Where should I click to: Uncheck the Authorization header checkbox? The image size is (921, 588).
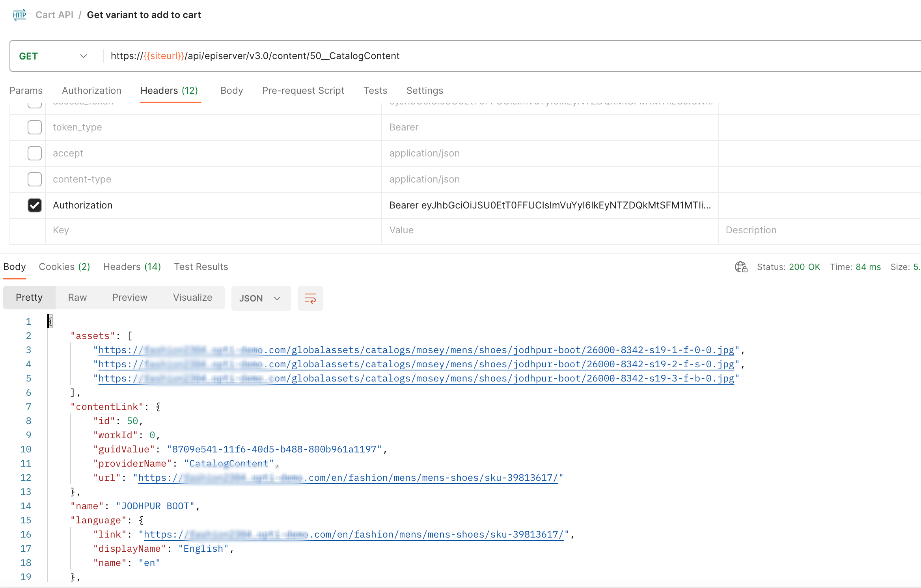point(35,205)
